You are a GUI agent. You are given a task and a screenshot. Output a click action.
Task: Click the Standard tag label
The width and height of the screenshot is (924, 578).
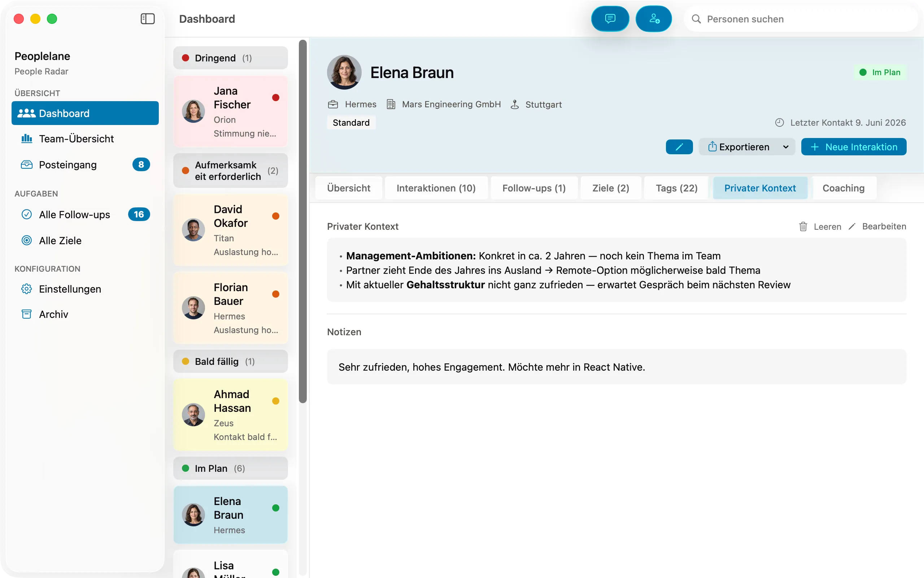(x=351, y=123)
